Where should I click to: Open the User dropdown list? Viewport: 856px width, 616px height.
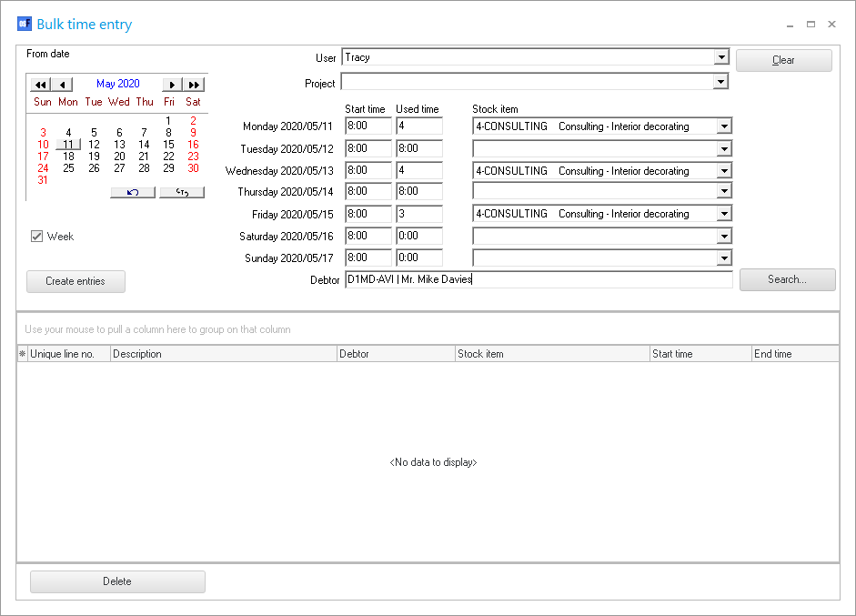(x=721, y=57)
